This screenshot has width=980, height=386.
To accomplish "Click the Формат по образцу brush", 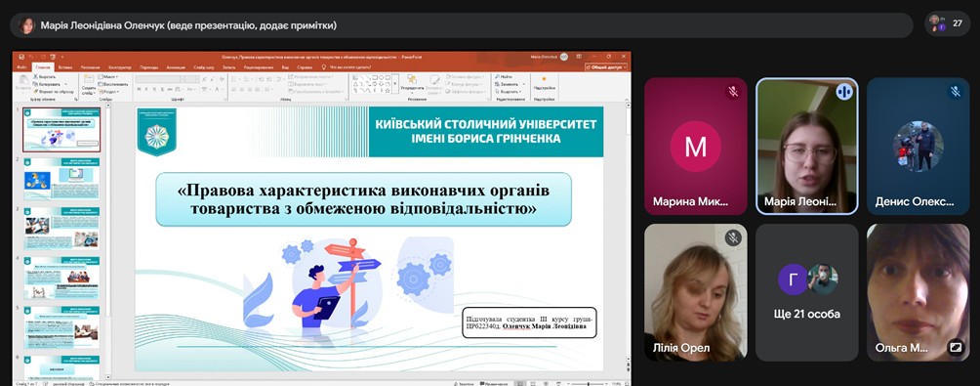I will (35, 91).
